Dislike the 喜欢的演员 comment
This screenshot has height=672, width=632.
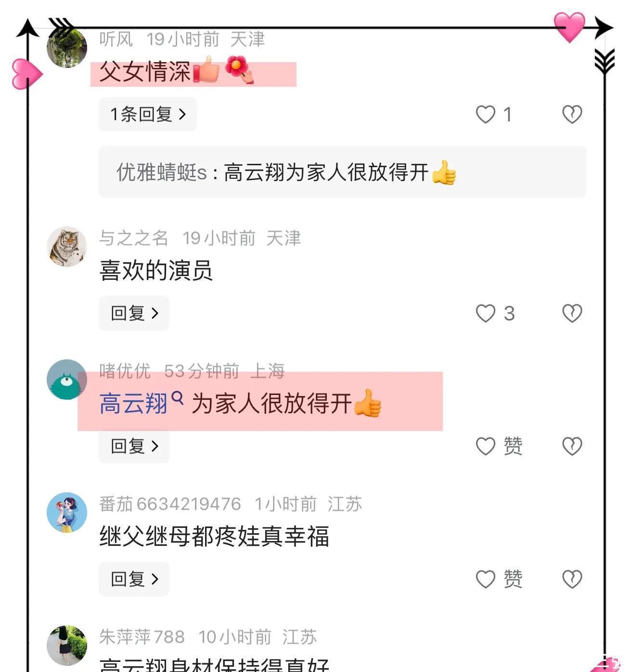[572, 314]
